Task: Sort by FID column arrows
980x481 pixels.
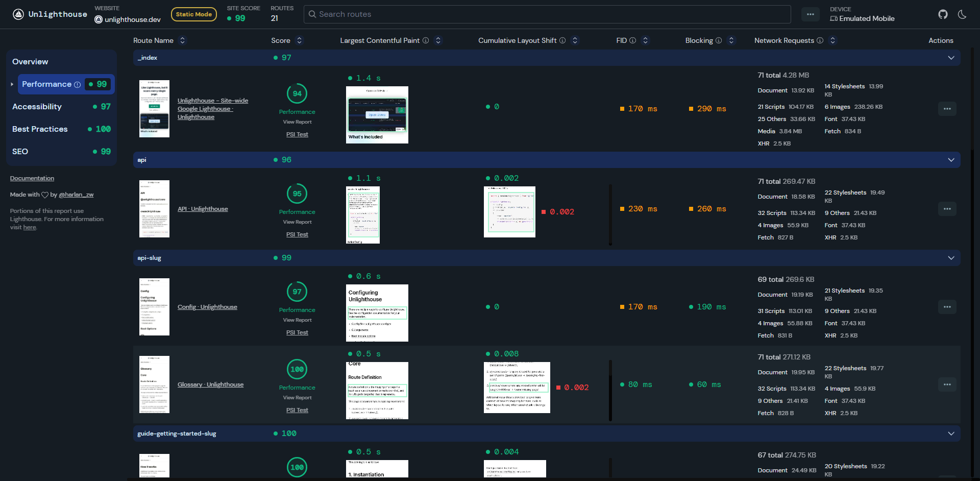Action: pos(645,40)
